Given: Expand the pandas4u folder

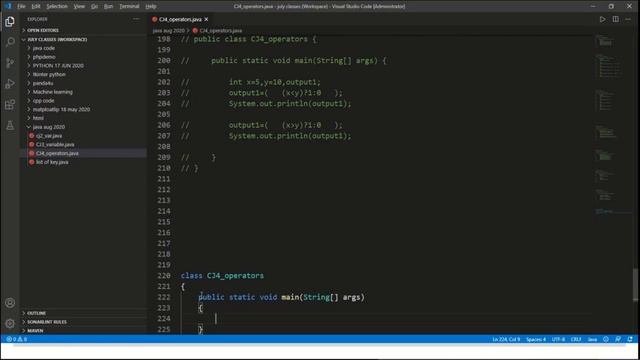Looking at the screenshot, I should (83, 83).
